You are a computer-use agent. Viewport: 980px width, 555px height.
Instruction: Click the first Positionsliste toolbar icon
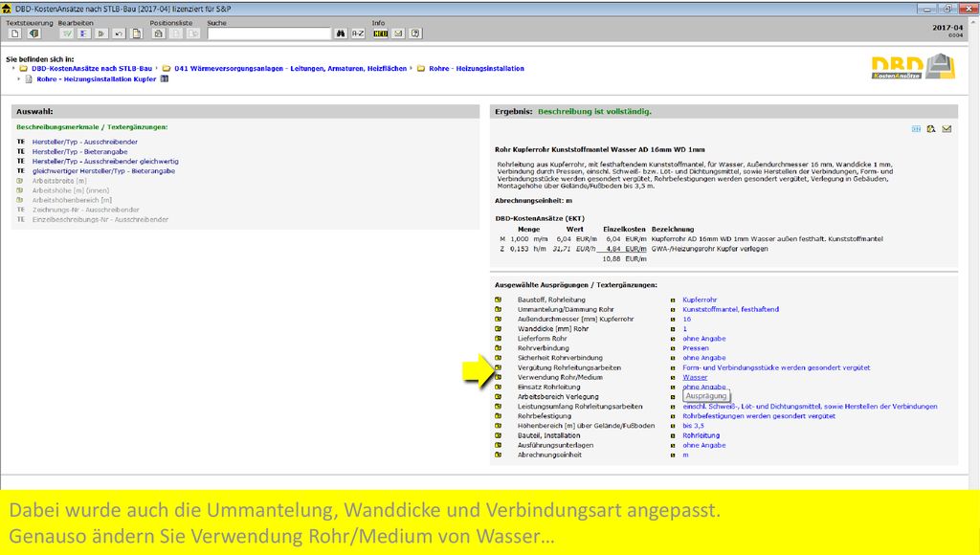158,33
